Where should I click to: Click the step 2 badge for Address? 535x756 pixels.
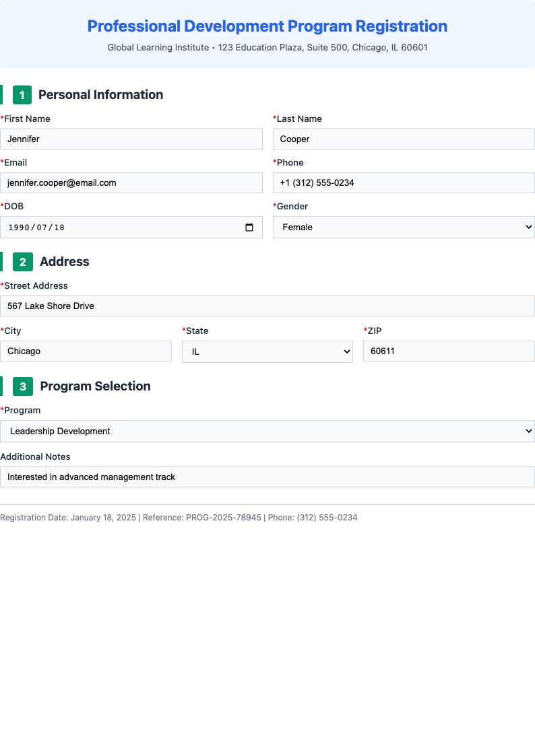tap(21, 262)
